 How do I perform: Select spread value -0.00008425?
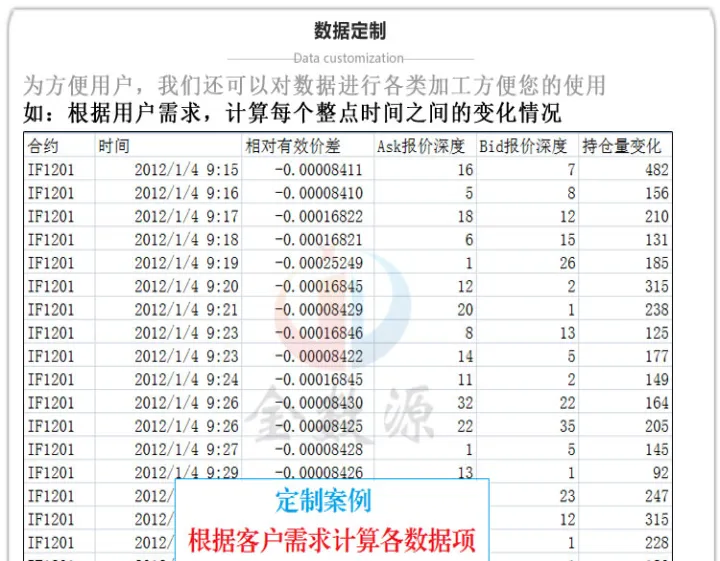click(x=319, y=426)
